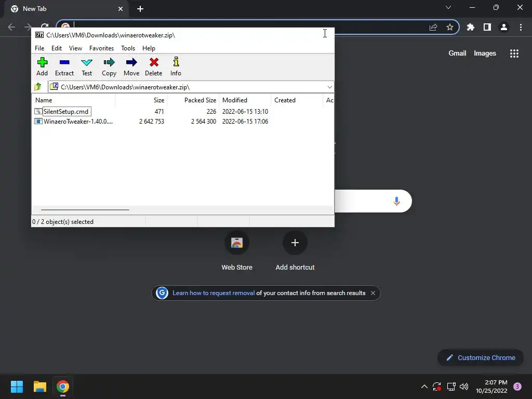Open the View menu in 7-Zip
The height and width of the screenshot is (399, 532).
pyautogui.click(x=75, y=48)
